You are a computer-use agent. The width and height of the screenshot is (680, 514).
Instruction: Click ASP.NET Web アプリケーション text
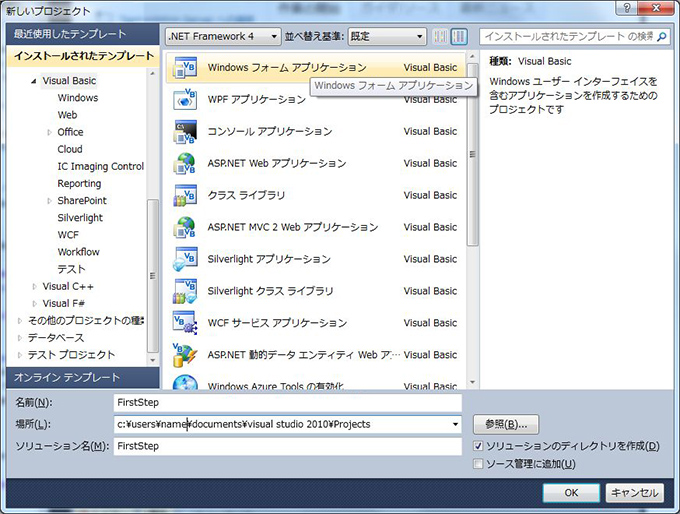coord(277,164)
